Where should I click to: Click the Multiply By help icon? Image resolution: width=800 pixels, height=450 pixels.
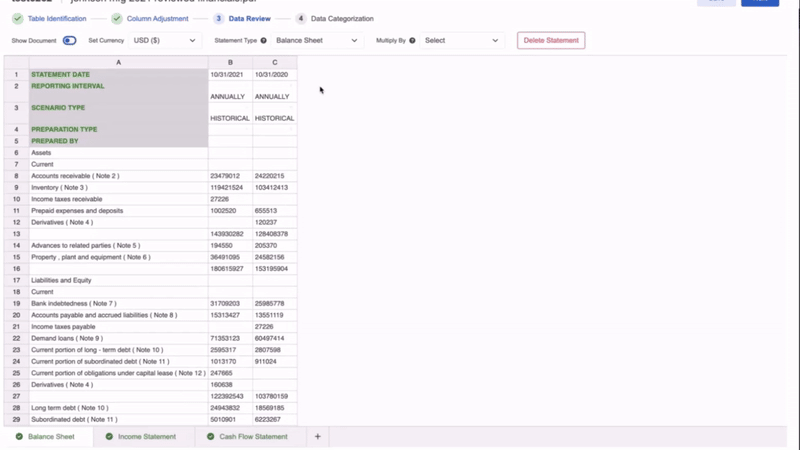(412, 41)
